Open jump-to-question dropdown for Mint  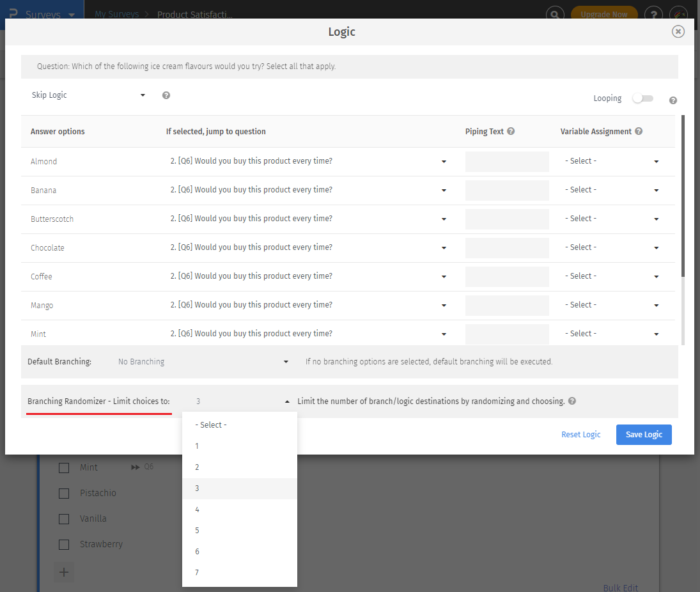pos(308,334)
